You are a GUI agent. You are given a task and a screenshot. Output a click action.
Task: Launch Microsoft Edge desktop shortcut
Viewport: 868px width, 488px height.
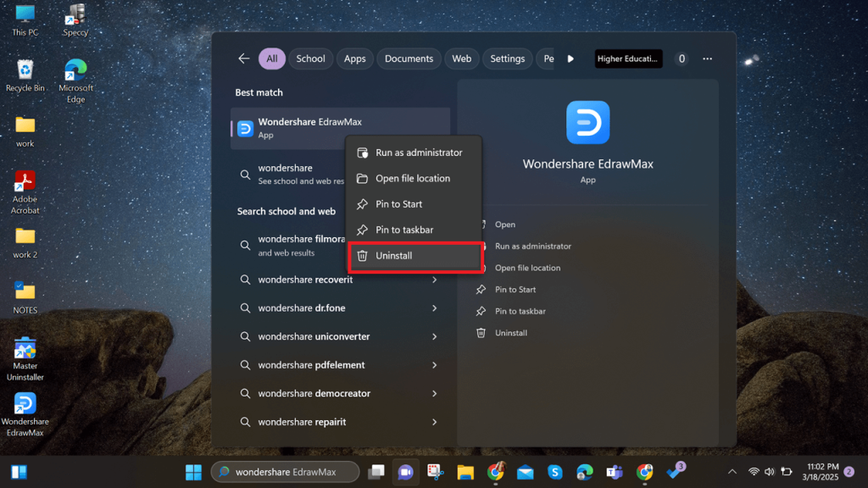pos(75,80)
